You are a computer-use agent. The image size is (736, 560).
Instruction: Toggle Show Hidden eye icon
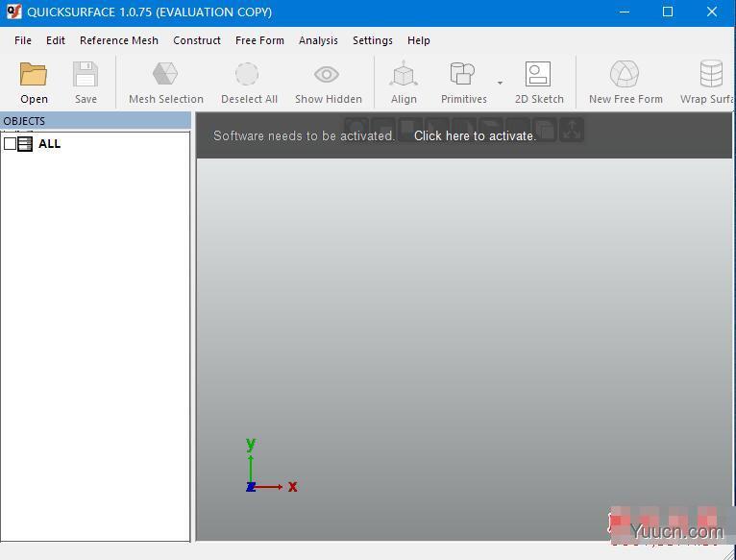[x=327, y=74]
